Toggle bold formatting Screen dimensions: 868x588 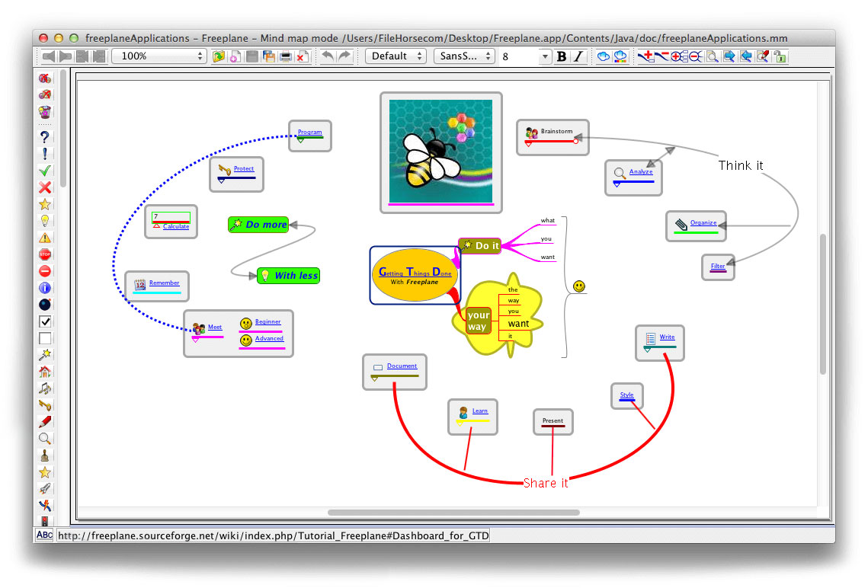pyautogui.click(x=562, y=56)
